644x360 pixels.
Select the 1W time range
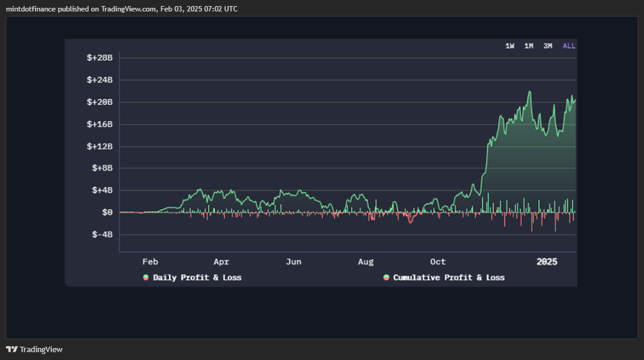click(510, 46)
